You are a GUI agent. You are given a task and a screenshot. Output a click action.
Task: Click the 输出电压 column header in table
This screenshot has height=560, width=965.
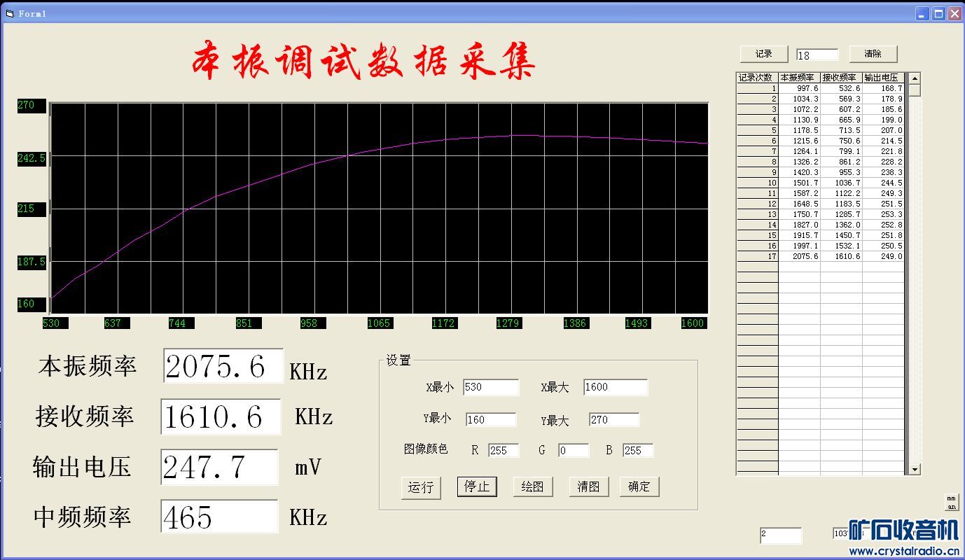click(x=883, y=78)
